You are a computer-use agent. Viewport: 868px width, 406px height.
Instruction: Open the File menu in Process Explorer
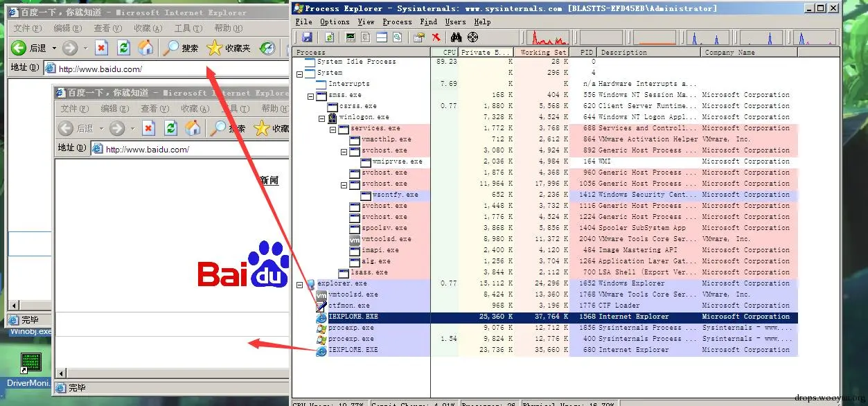303,21
